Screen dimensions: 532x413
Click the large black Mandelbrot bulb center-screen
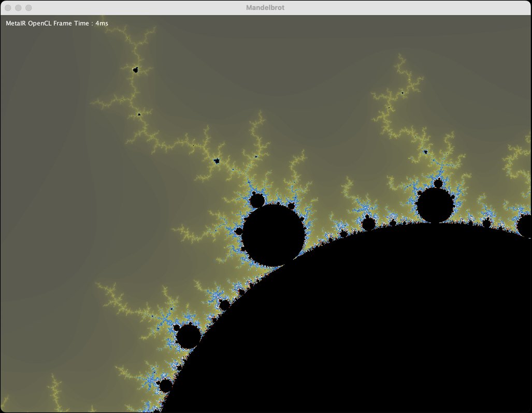(x=274, y=230)
